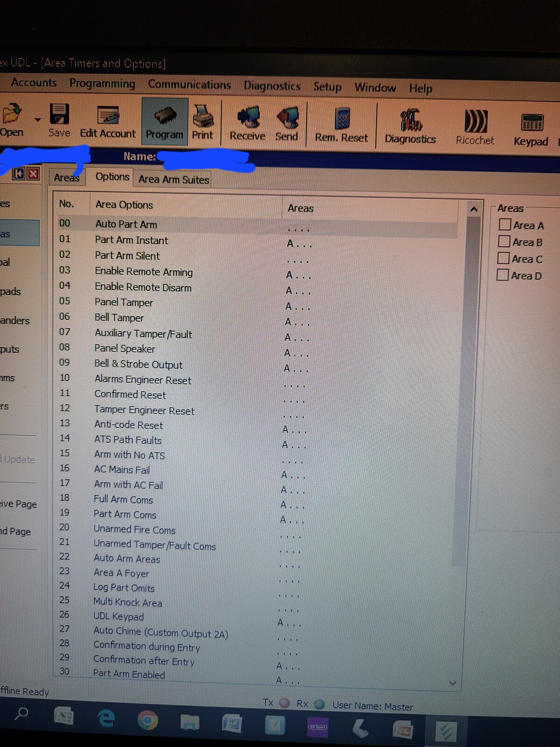Click the Save disk icon in toolbar
This screenshot has height=747, width=560.
59,115
